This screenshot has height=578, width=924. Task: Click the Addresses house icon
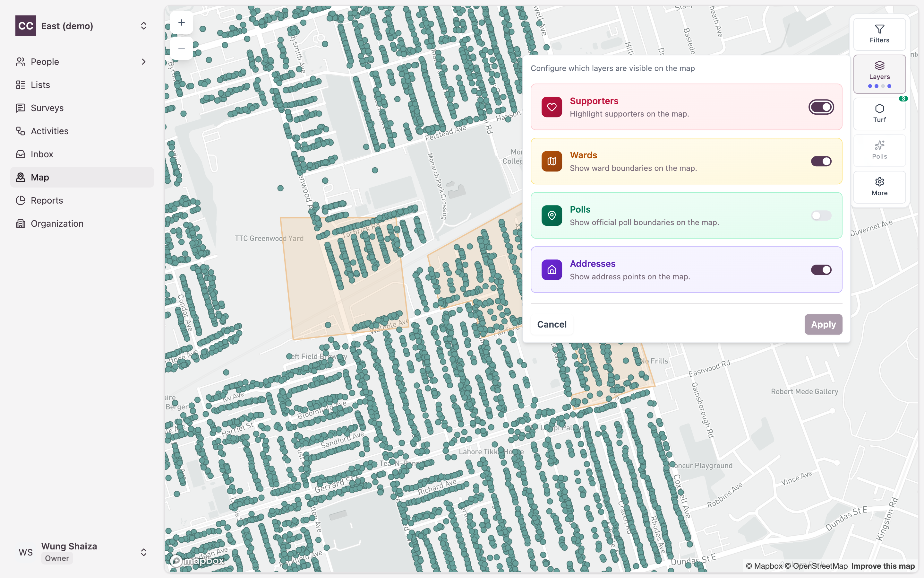[552, 270]
